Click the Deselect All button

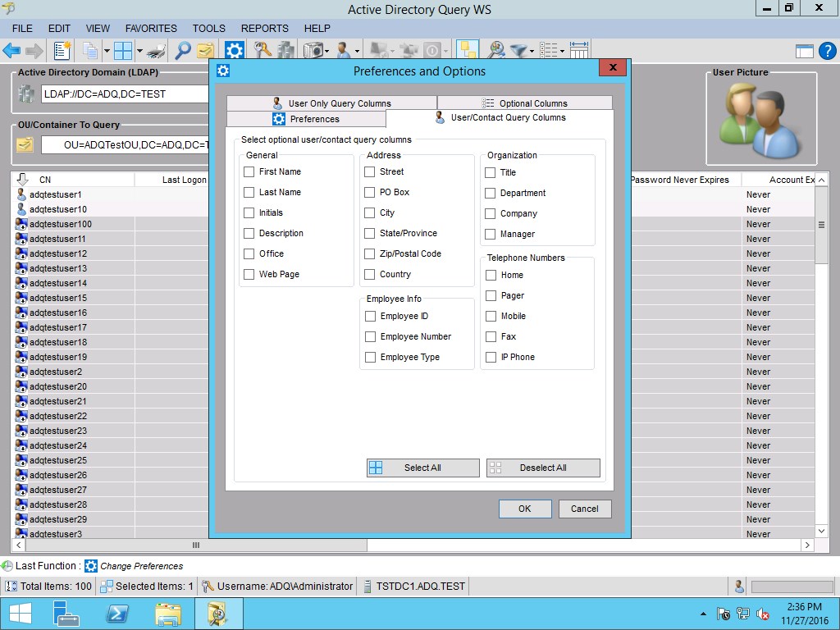tap(543, 468)
